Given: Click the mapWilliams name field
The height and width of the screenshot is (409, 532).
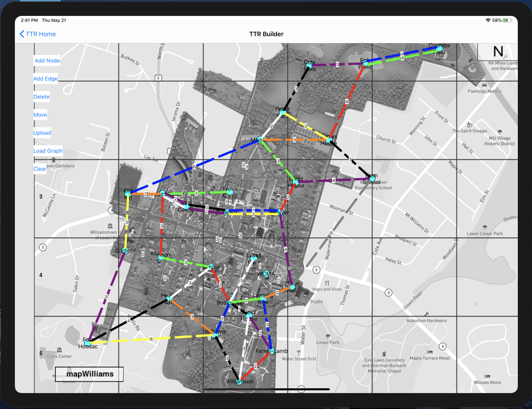Looking at the screenshot, I should 90,374.
